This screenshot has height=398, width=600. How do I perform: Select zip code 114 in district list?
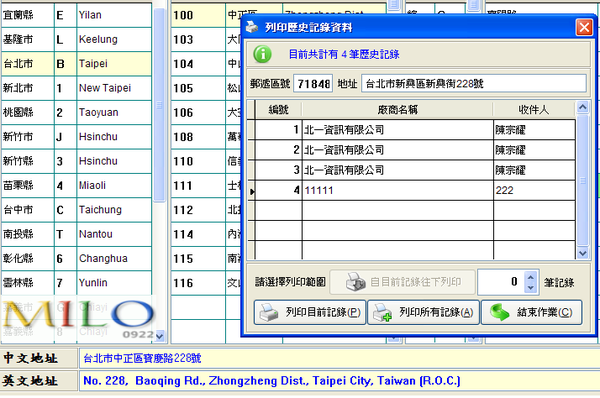198,234
